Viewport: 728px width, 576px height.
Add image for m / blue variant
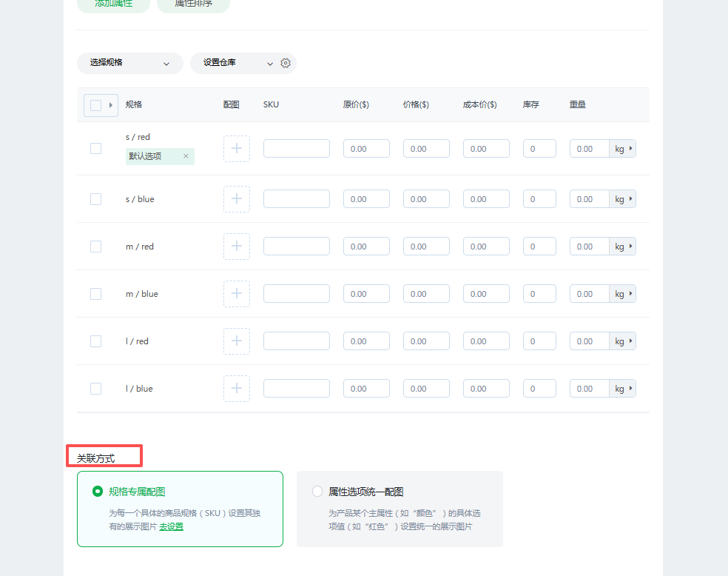237,294
